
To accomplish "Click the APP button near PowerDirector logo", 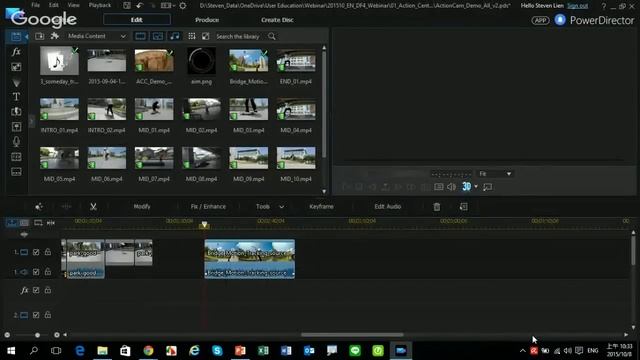I will 540,20.
